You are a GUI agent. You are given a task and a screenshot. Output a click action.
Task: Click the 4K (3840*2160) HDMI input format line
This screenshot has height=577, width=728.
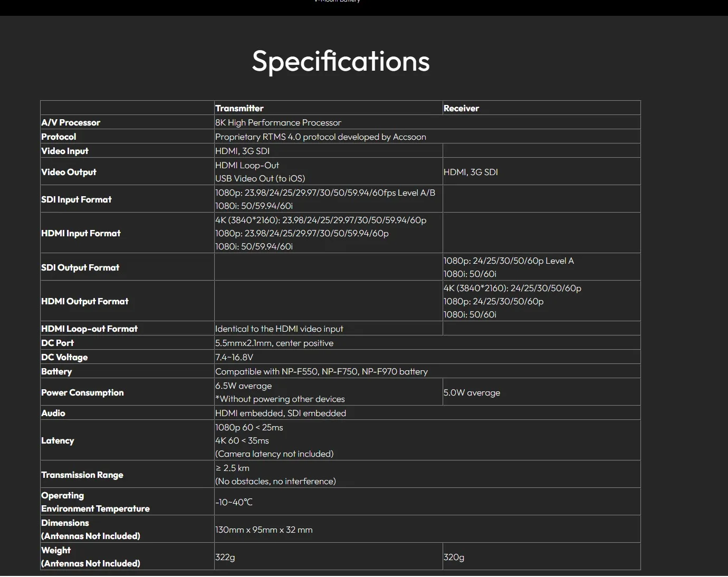(x=321, y=220)
